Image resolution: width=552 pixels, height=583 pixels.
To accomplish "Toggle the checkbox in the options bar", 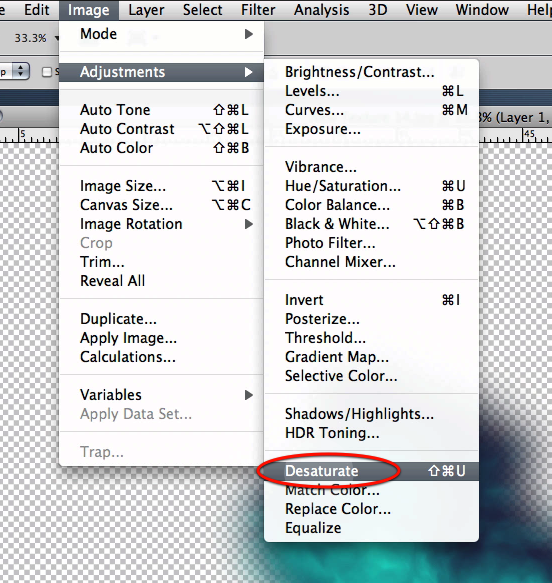I will click(47, 72).
